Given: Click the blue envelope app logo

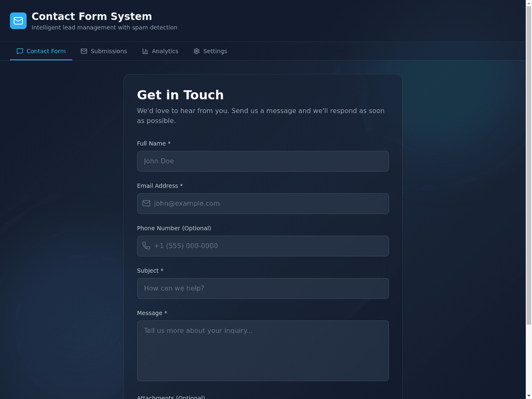Looking at the screenshot, I should coord(18,21).
